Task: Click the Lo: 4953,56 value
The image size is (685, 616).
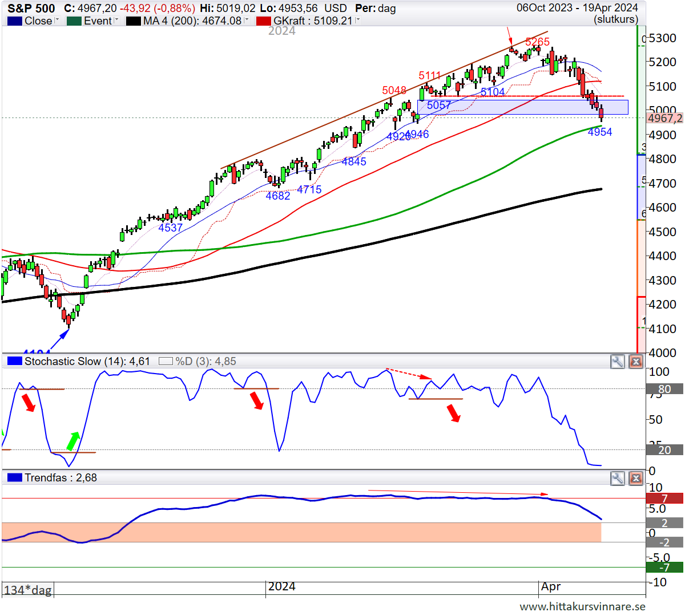Action: tap(289, 9)
